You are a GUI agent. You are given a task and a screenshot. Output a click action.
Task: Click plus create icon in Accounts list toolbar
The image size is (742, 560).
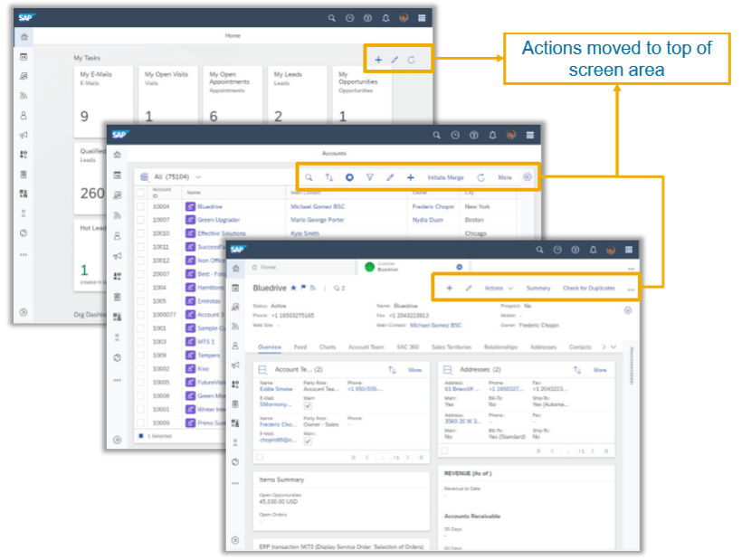[x=410, y=177]
